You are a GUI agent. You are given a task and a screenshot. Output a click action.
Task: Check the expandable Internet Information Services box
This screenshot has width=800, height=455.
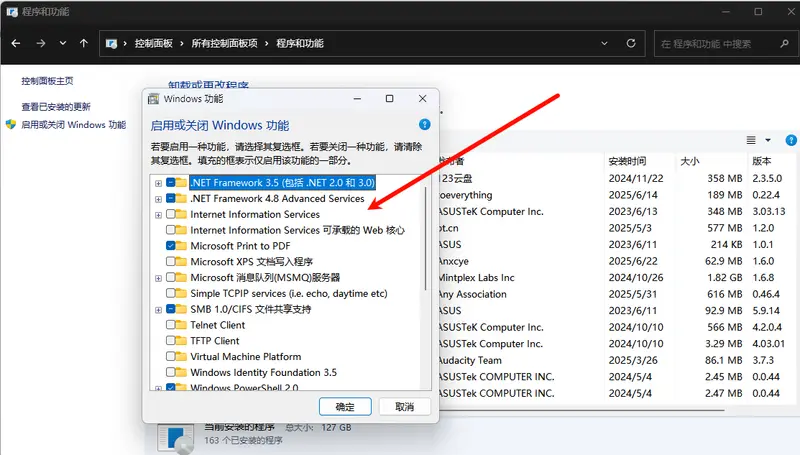pos(171,214)
